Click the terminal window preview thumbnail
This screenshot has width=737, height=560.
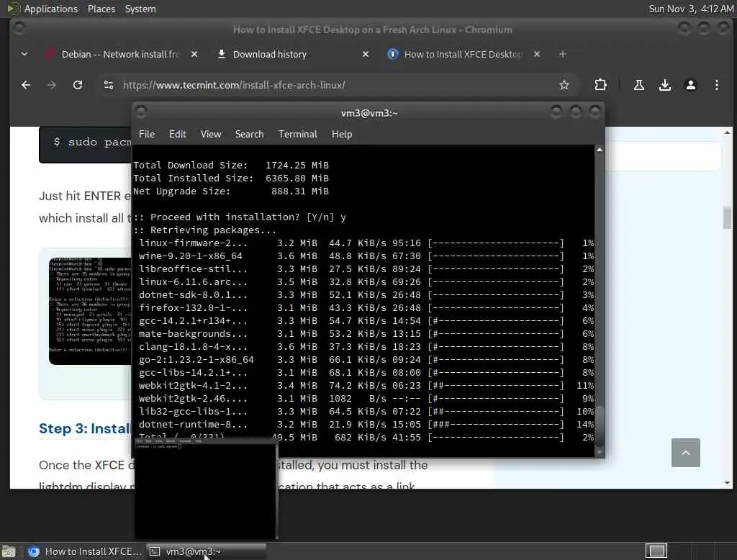(205, 487)
